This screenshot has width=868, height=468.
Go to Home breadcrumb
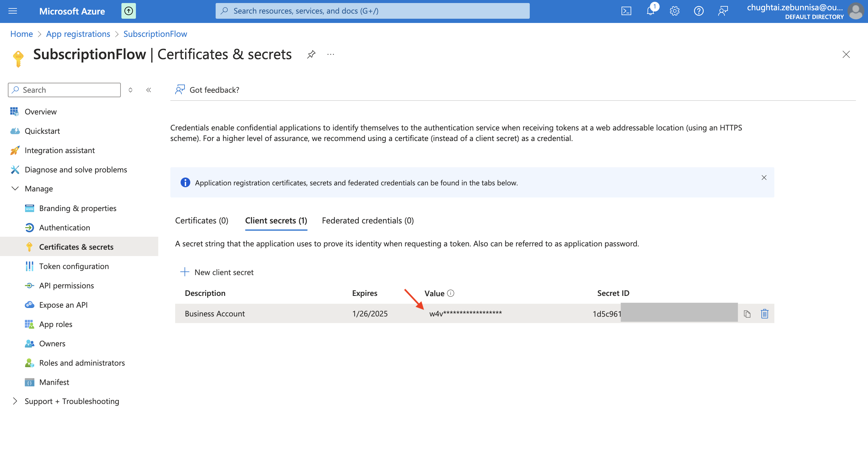coord(21,34)
